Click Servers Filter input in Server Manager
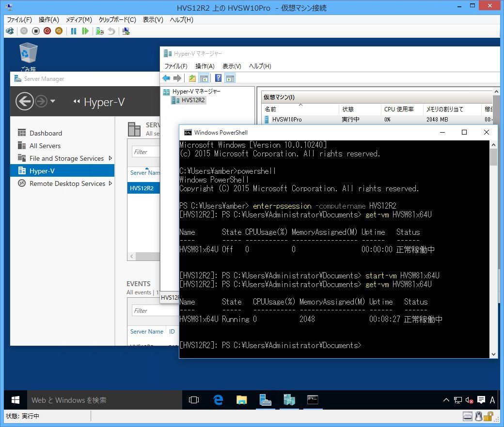 pos(146,152)
